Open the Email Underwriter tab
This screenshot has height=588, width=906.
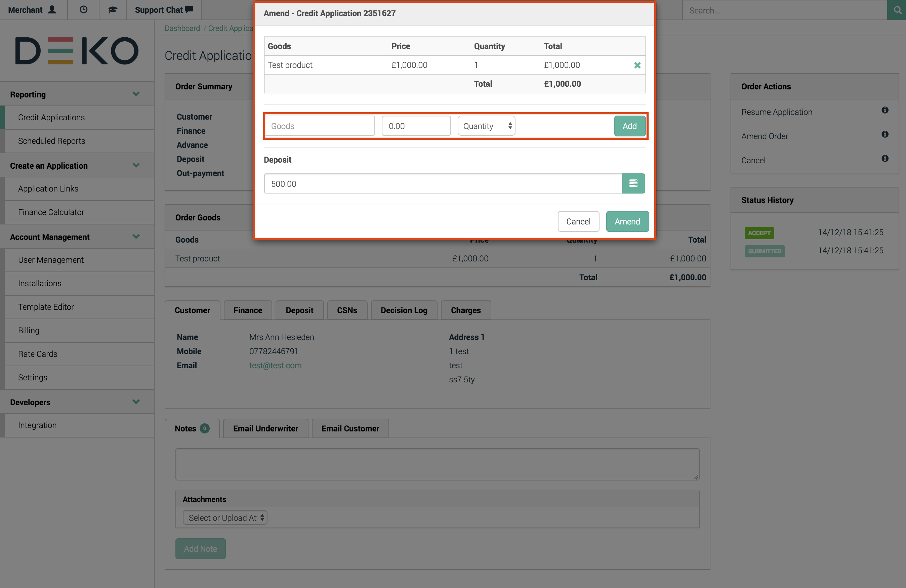[x=265, y=428]
